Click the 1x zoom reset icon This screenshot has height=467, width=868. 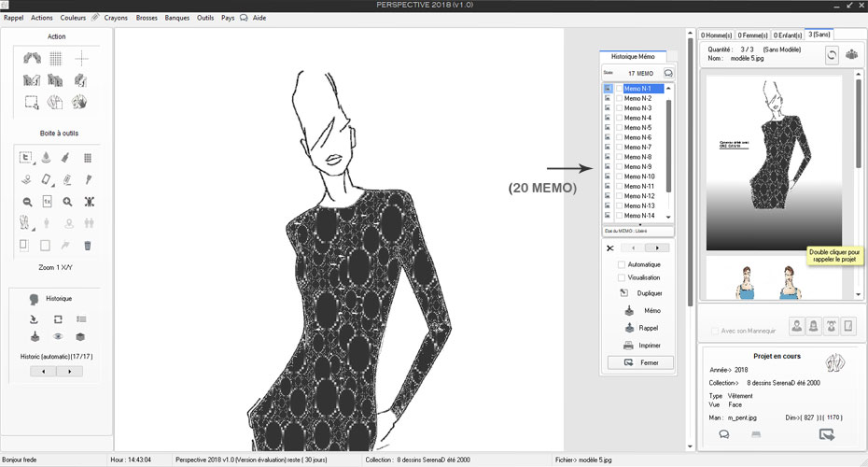click(x=47, y=202)
